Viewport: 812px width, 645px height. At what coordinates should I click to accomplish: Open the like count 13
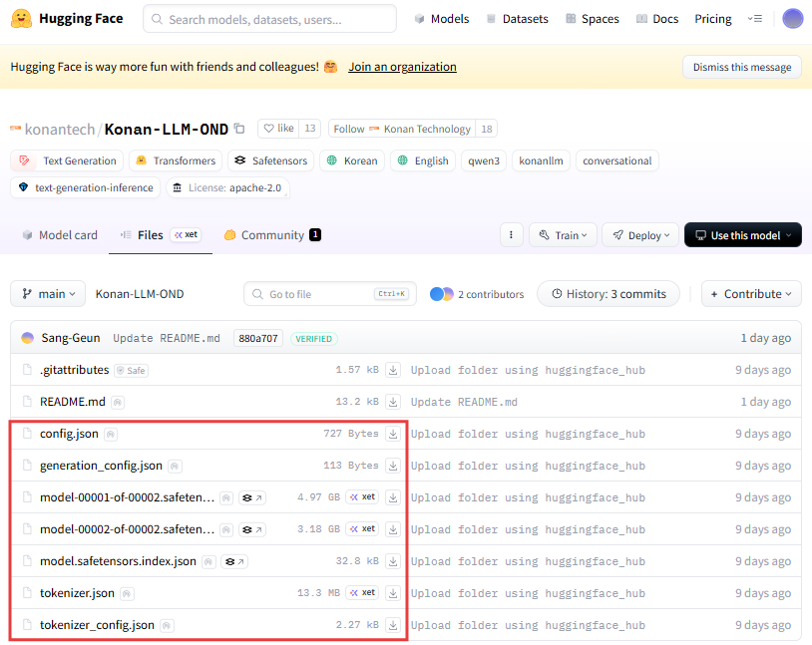pyautogui.click(x=310, y=129)
